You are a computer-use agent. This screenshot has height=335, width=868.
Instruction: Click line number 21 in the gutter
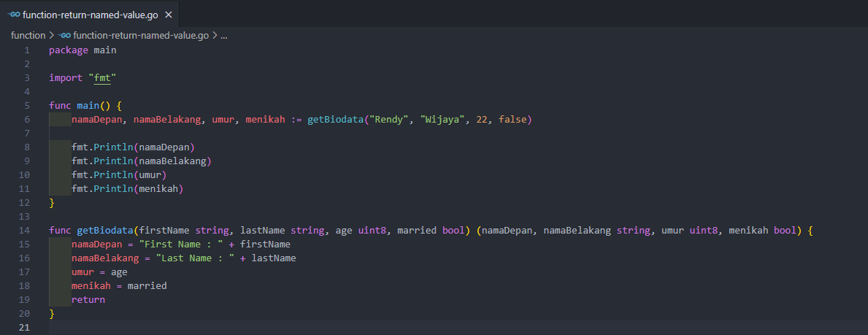click(24, 327)
